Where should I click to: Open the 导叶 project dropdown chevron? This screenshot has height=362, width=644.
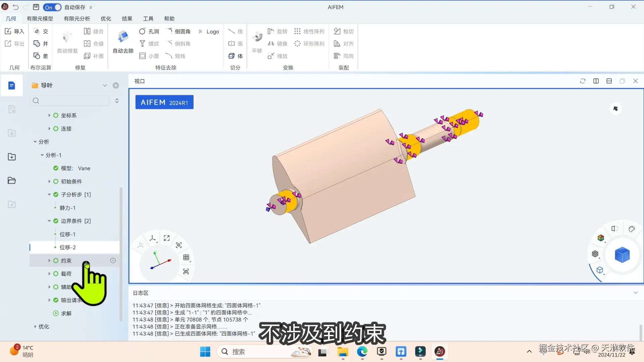tap(105, 85)
